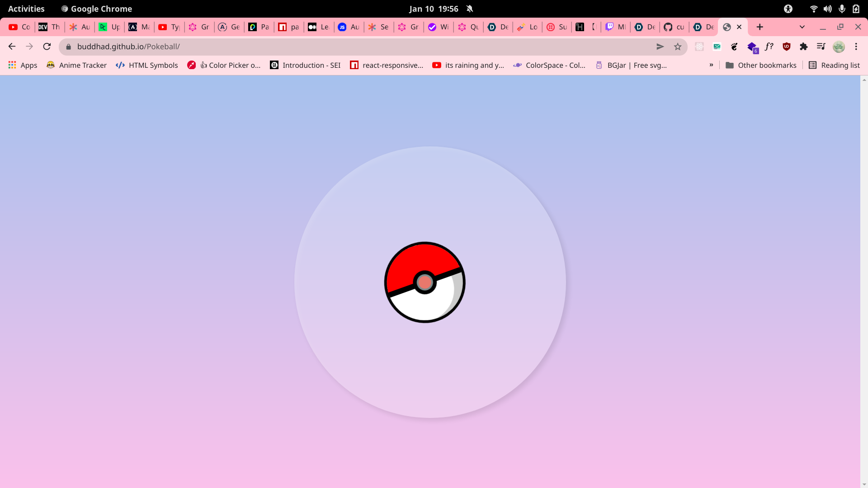The width and height of the screenshot is (868, 488).
Task: Open the HTML Symbols bookmark
Action: (147, 65)
